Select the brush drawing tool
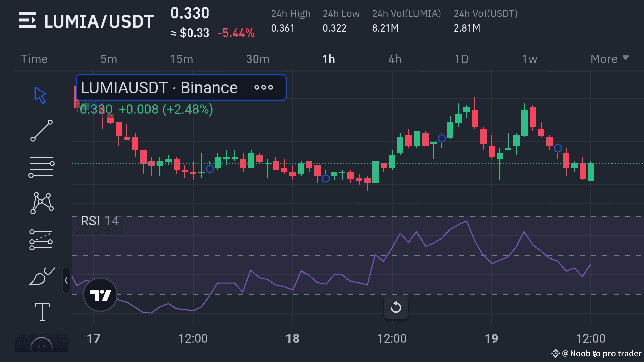 tap(42, 276)
